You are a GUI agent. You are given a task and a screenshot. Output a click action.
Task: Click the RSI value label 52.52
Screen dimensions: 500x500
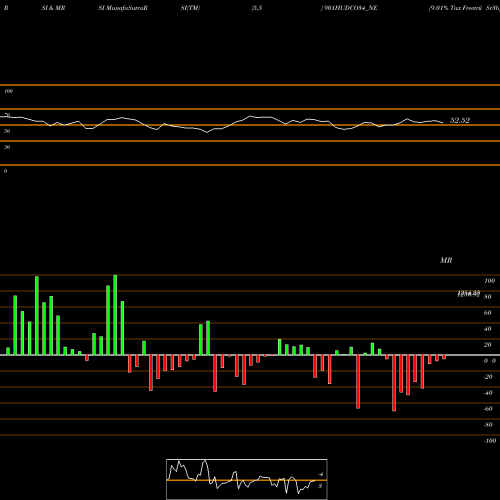[460, 120]
